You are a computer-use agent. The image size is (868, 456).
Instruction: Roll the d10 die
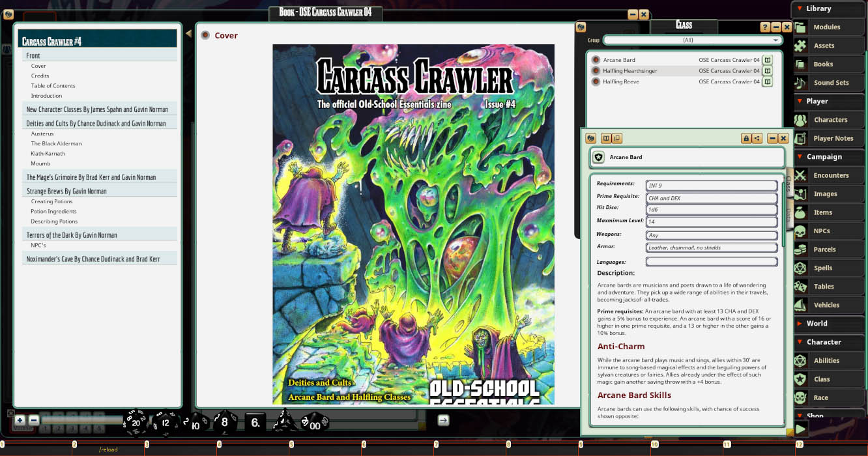pyautogui.click(x=196, y=423)
